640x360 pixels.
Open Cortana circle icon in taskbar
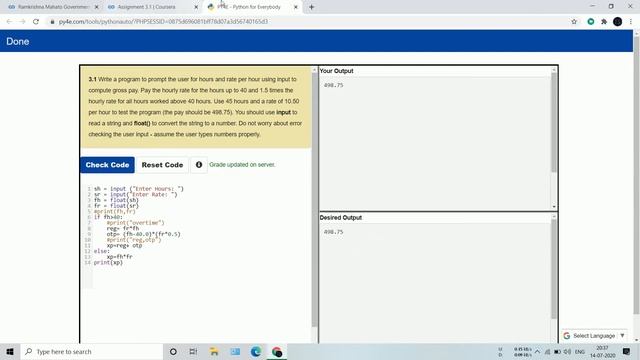173,351
